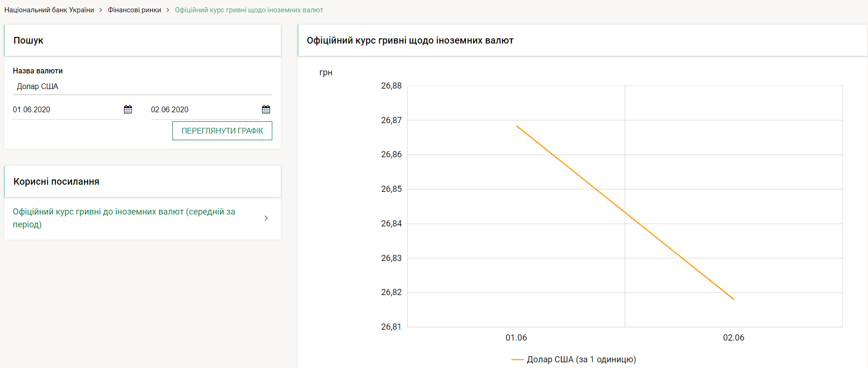The width and height of the screenshot is (868, 368).
Task: Click the грн axis unit label
Action: tap(326, 72)
